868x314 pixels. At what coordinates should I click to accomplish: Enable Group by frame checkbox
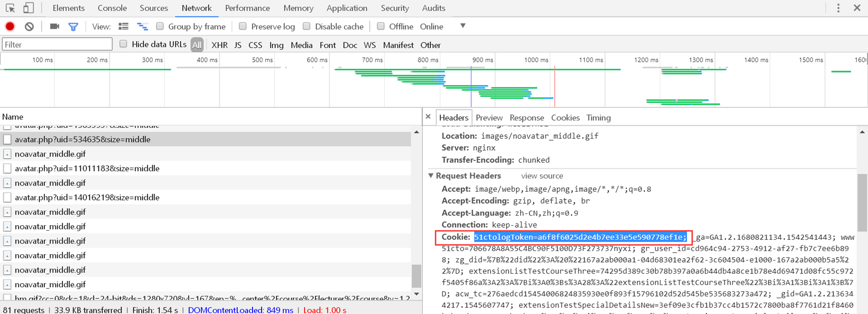click(160, 26)
